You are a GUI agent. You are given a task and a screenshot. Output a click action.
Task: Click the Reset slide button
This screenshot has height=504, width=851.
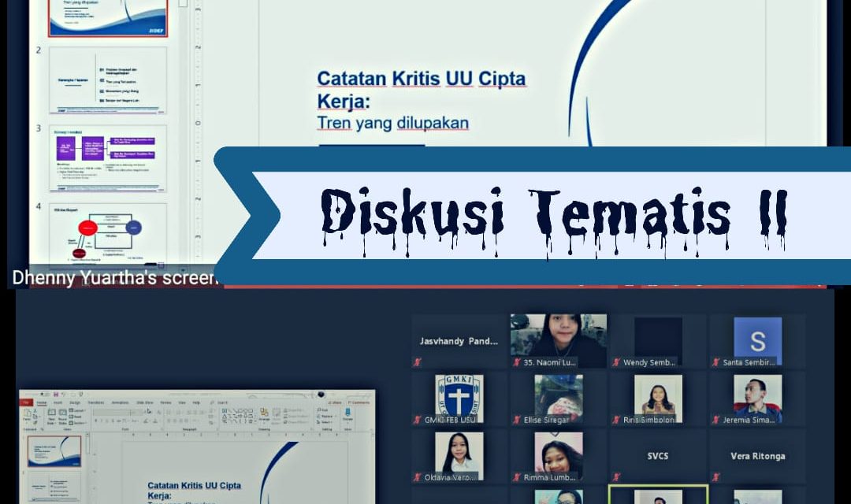(x=76, y=417)
